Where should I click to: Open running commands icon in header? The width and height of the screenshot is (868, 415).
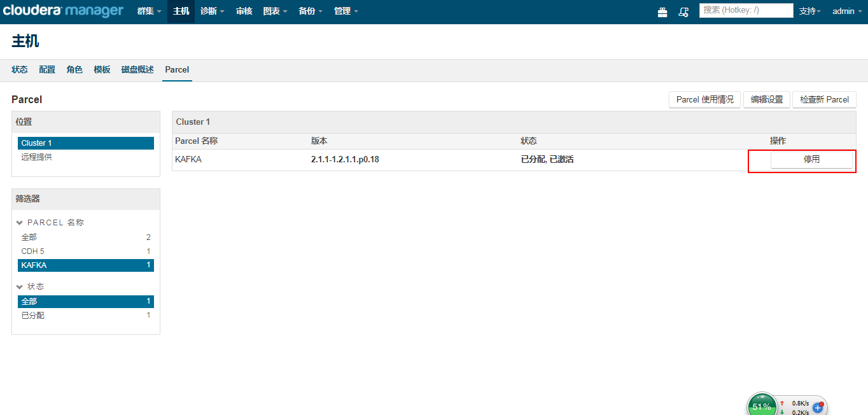[x=683, y=11]
